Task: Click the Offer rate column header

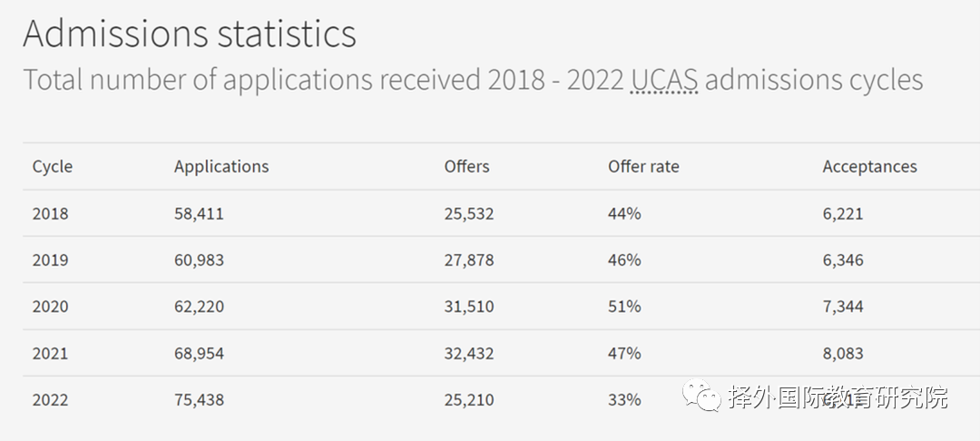Action: pyautogui.click(x=643, y=166)
